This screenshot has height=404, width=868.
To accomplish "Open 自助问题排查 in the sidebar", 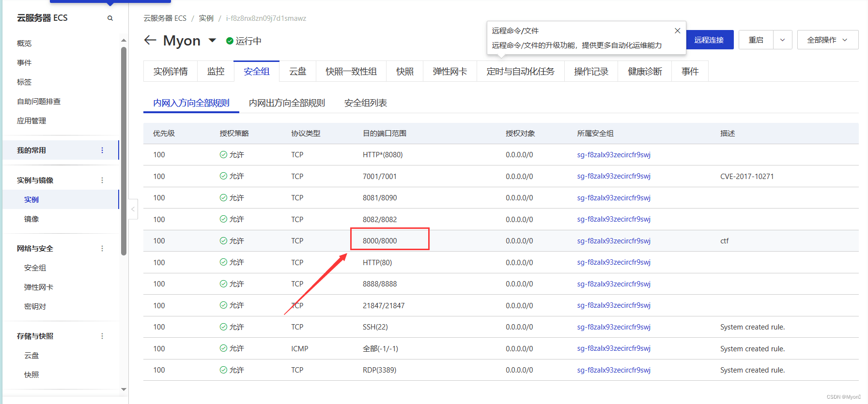I will (x=39, y=101).
